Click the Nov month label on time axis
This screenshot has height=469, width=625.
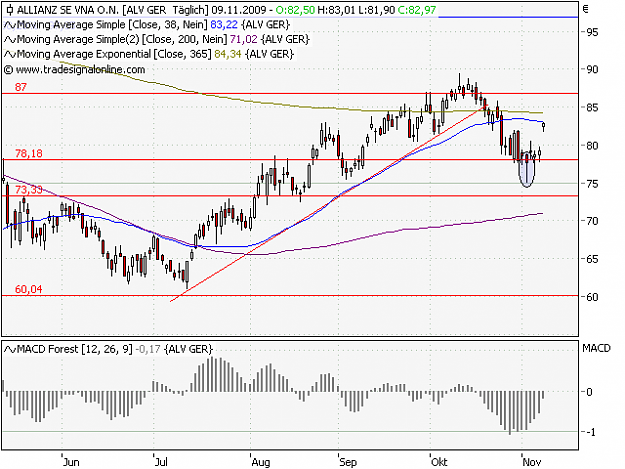pyautogui.click(x=532, y=462)
